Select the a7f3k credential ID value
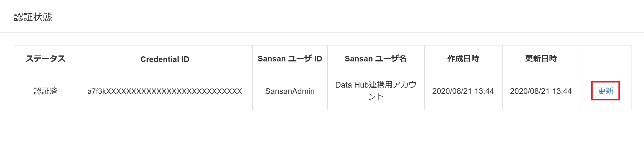 click(x=165, y=91)
